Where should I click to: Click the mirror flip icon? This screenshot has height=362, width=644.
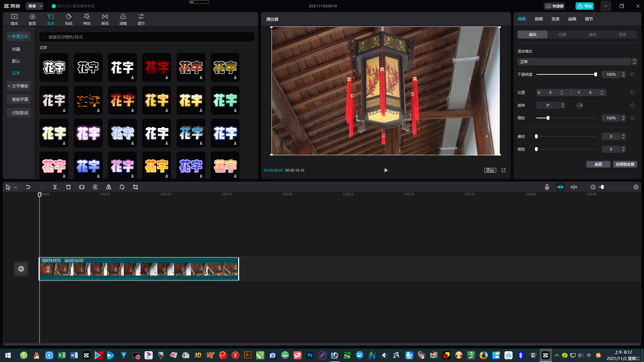(109, 187)
